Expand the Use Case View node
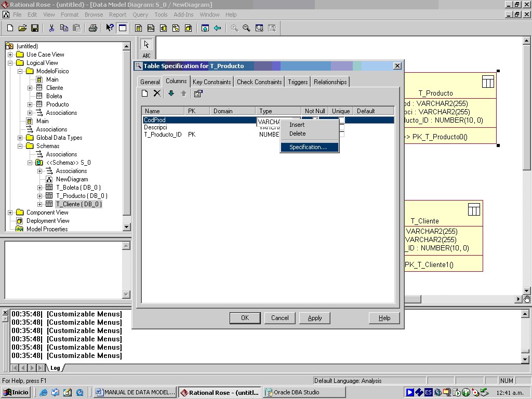This screenshot has width=532, height=399. click(10, 55)
